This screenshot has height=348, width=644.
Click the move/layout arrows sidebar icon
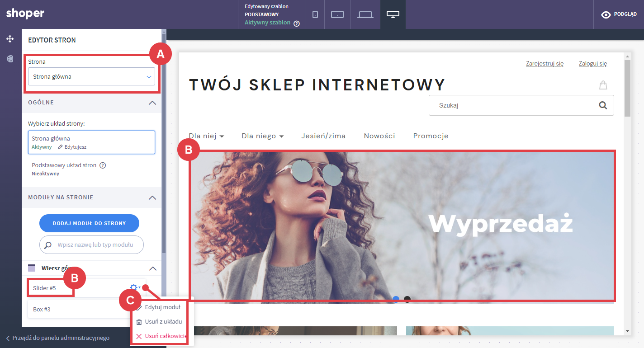10,39
